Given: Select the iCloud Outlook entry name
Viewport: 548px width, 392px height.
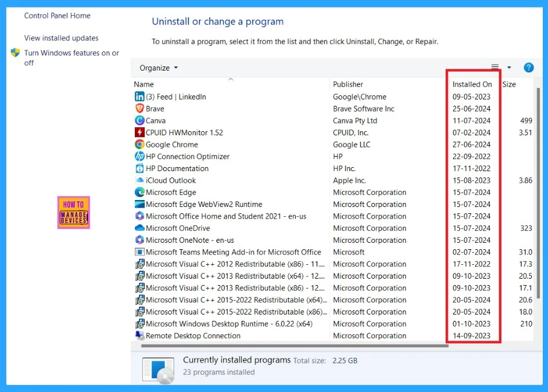Looking at the screenshot, I should (171, 180).
